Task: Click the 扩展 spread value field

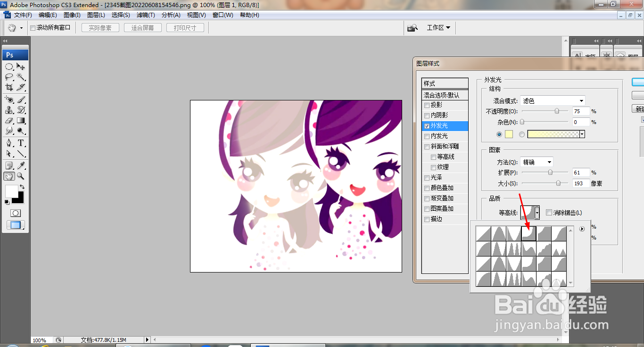Action: click(581, 173)
